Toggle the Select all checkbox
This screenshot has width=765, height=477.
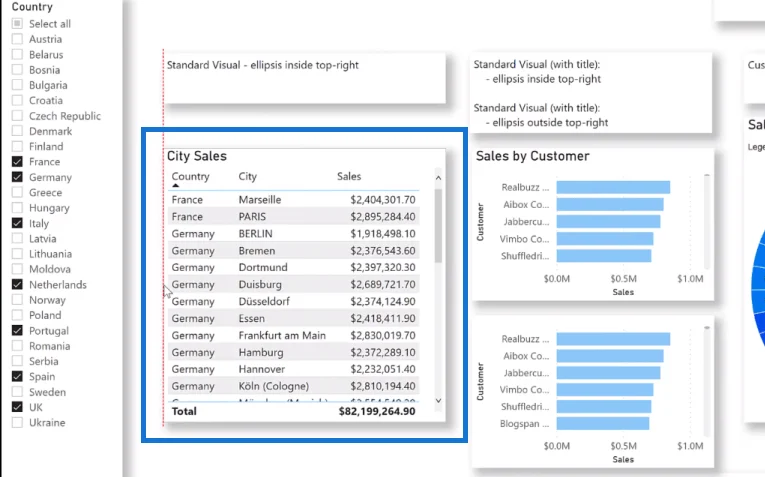pos(17,23)
